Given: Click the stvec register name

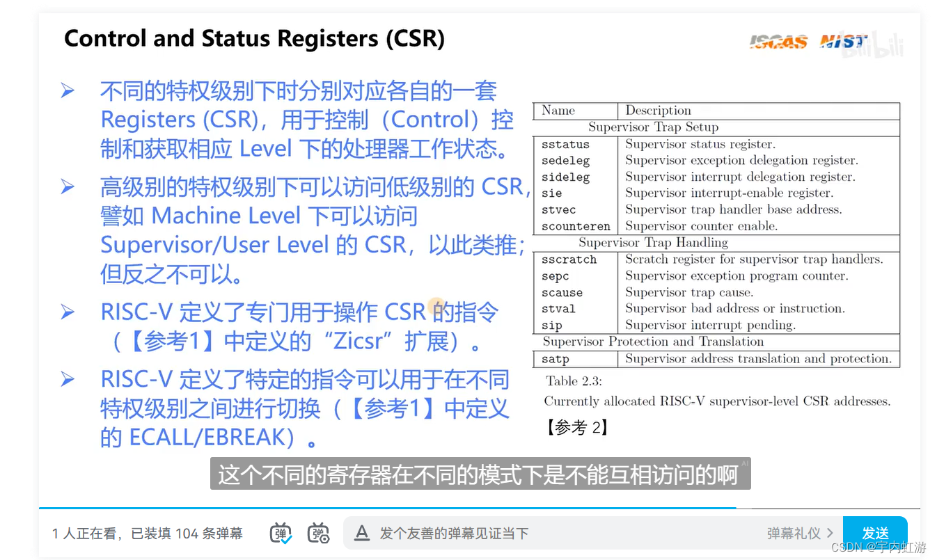Looking at the screenshot, I should 558,210.
